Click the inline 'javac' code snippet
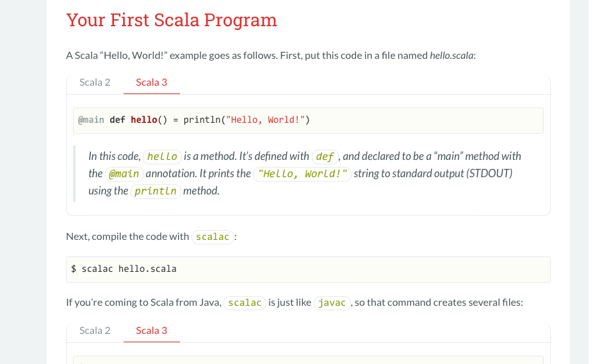This screenshot has width=600, height=364. tap(332, 303)
